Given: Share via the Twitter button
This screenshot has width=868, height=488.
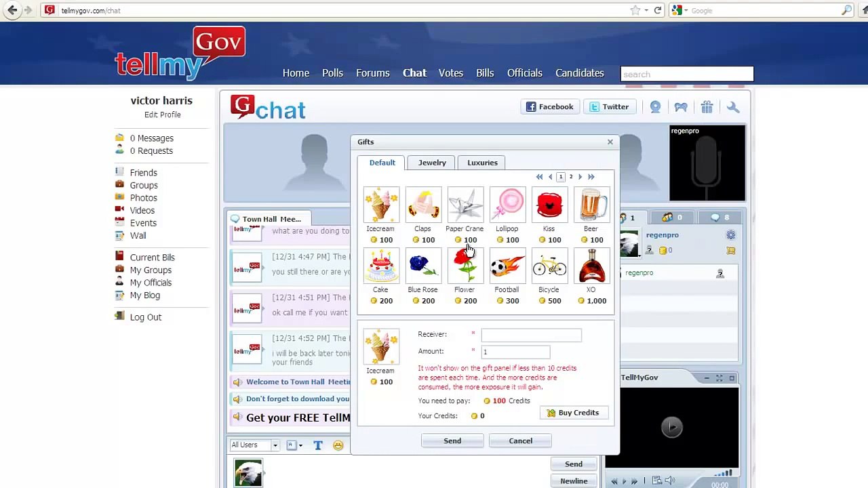Looking at the screenshot, I should point(609,107).
